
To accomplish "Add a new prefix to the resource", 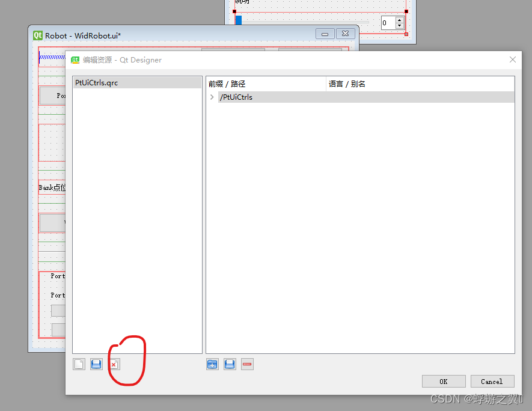I will [212, 364].
